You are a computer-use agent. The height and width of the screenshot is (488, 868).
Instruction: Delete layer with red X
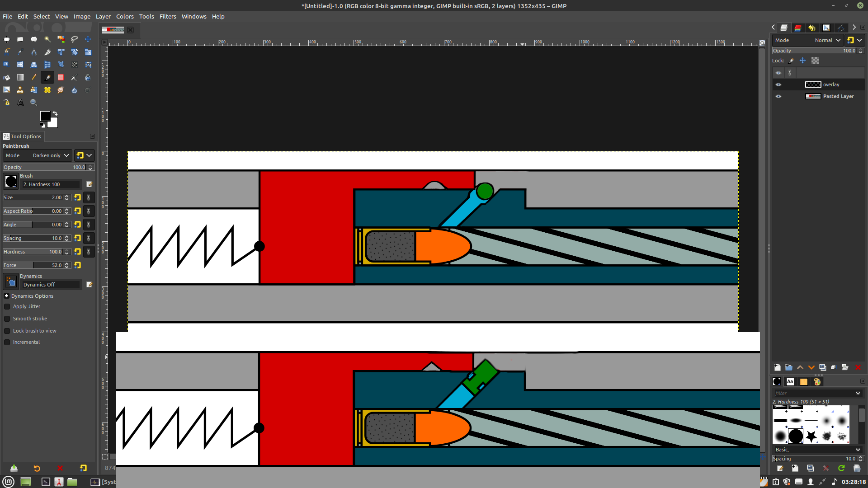pyautogui.click(x=858, y=367)
